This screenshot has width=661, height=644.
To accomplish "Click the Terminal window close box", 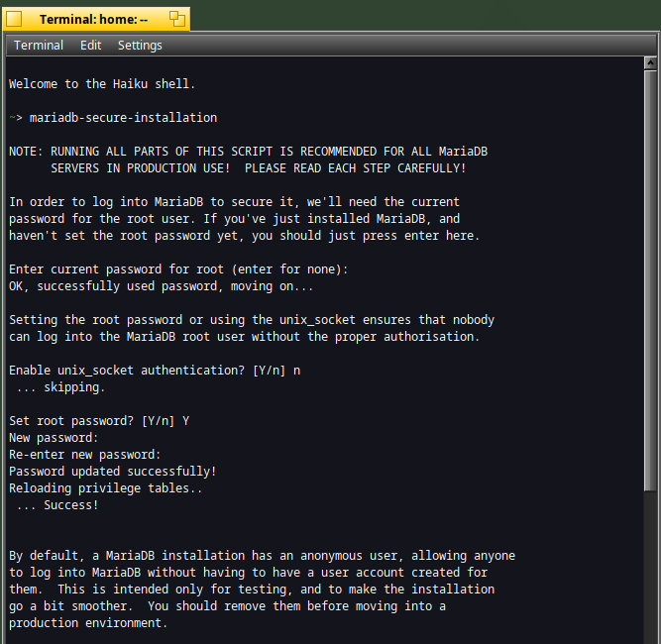I will coord(14,19).
